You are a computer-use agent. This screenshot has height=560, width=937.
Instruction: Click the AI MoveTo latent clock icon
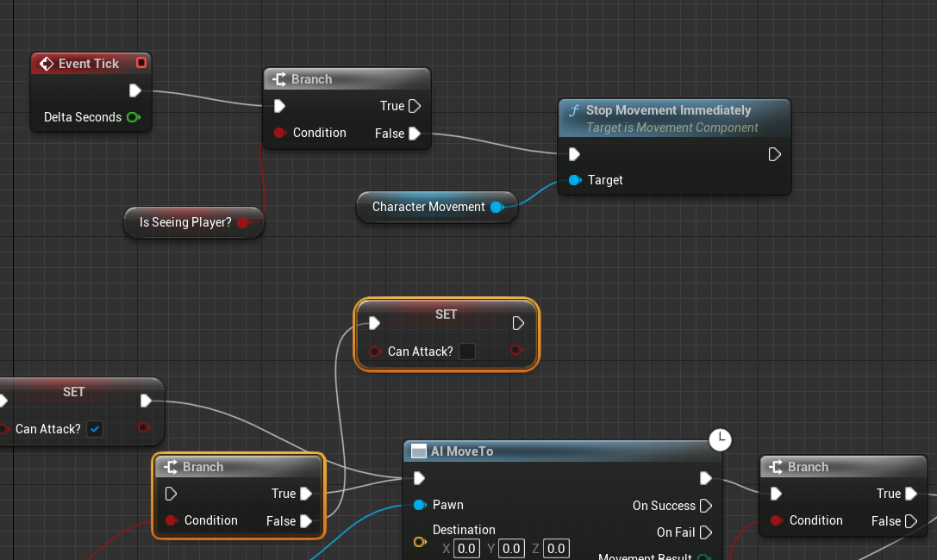point(720,439)
